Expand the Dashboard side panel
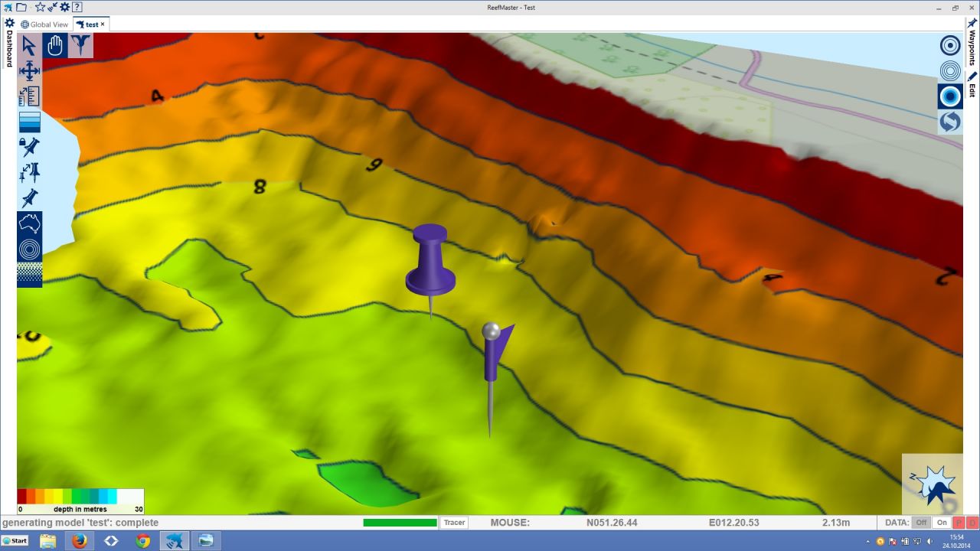This screenshot has height=551, width=980. [x=9, y=49]
